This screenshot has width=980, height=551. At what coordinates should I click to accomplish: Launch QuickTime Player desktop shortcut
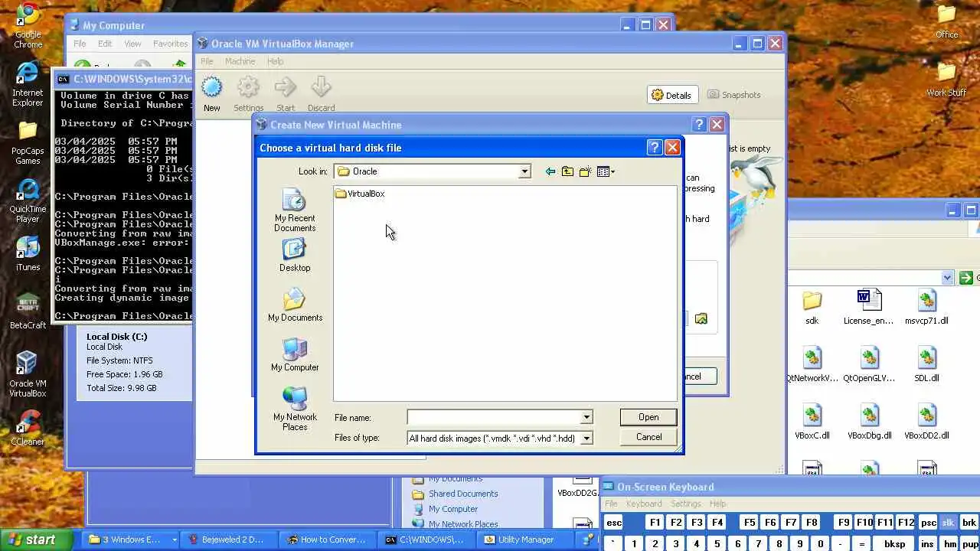[x=28, y=201]
